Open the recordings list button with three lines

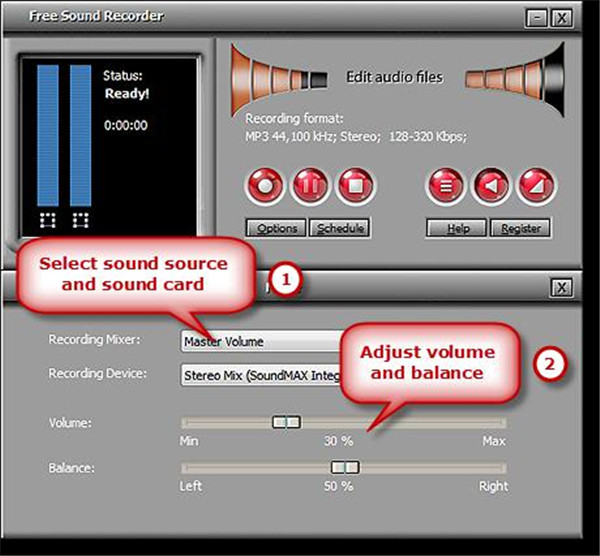pos(445,186)
